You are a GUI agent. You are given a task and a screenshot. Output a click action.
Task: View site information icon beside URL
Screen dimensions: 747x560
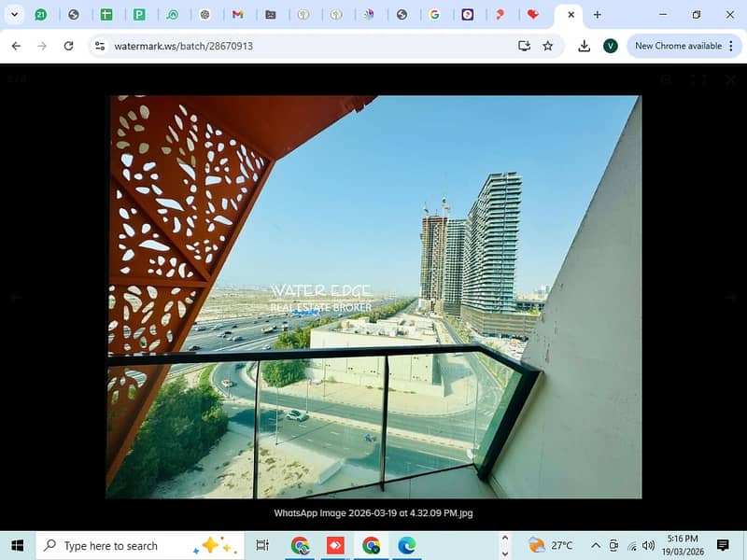[101, 46]
